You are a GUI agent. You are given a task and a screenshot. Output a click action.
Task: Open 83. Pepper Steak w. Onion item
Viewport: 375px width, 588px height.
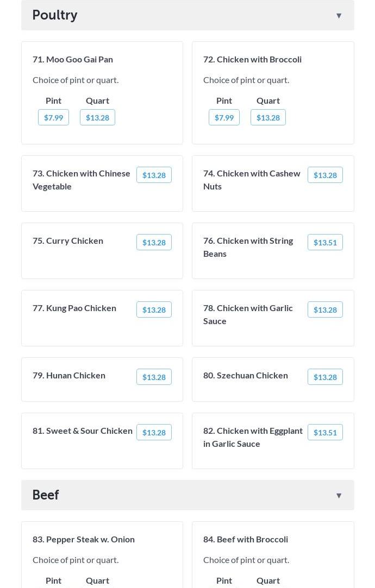[84, 539]
